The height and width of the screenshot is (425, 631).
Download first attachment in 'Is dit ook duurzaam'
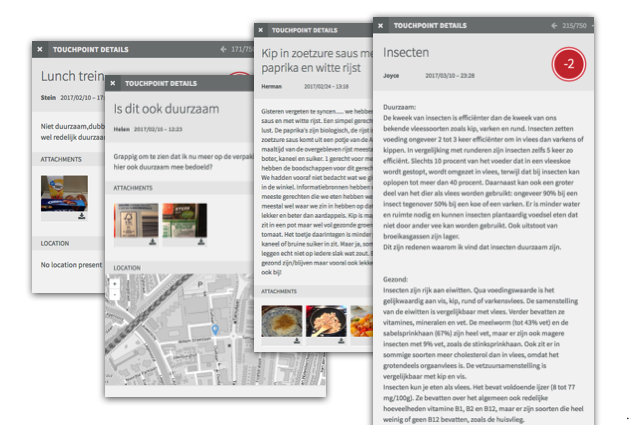pos(152,241)
